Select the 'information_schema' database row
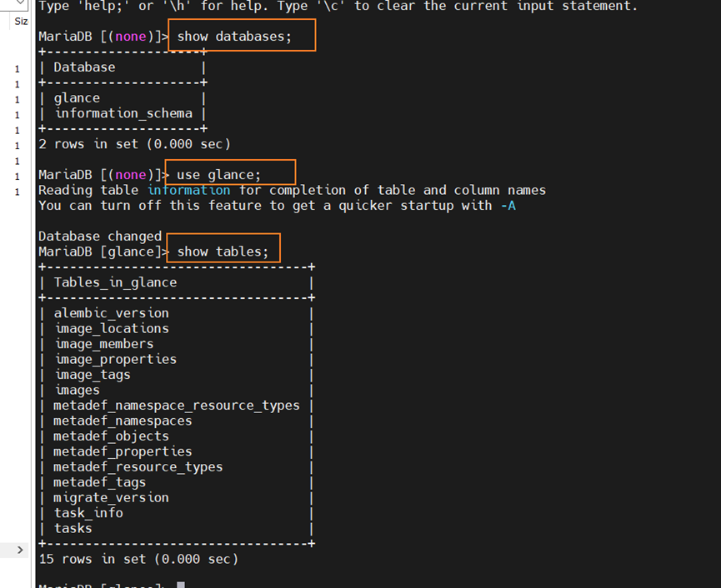This screenshot has height=588, width=721. pyautogui.click(x=123, y=113)
